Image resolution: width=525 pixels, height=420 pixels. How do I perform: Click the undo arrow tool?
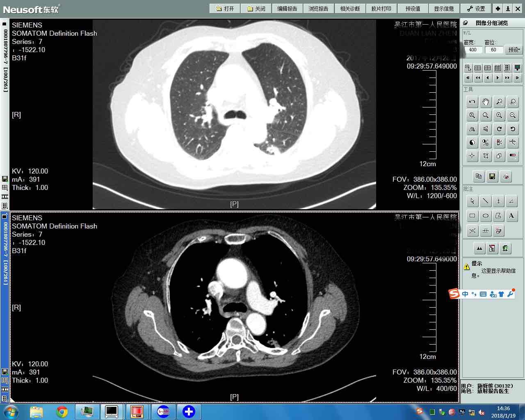coord(472,102)
